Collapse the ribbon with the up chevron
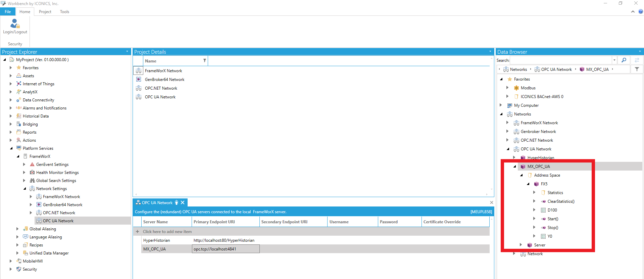The width and height of the screenshot is (644, 279). tap(633, 11)
